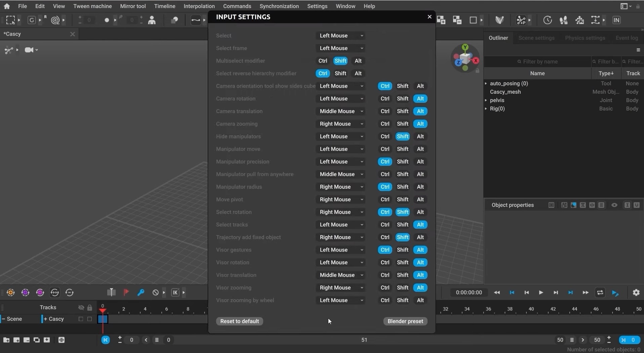Click the clock icon in top toolbar

tap(548, 20)
